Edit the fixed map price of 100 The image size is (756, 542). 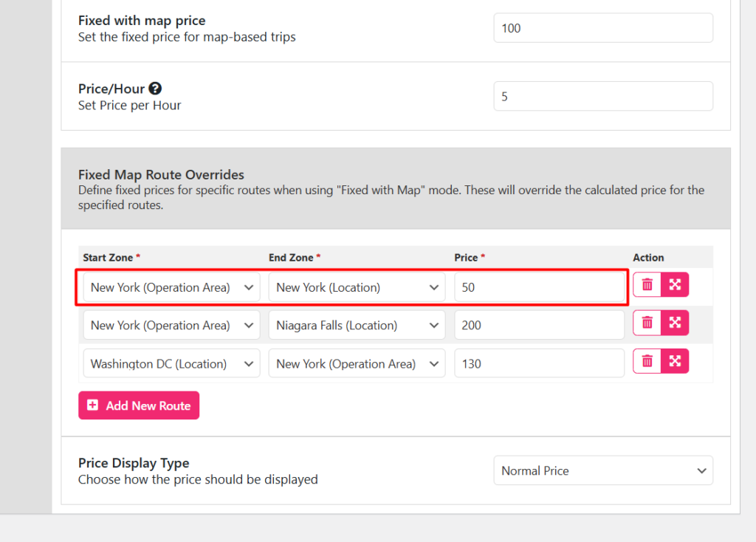point(602,27)
